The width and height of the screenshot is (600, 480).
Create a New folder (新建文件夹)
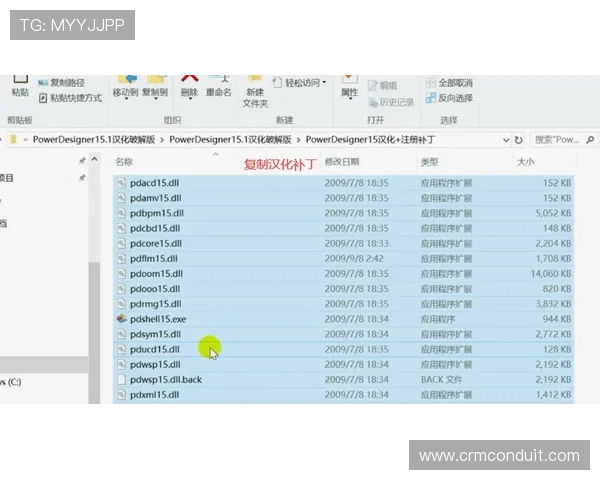point(255,92)
